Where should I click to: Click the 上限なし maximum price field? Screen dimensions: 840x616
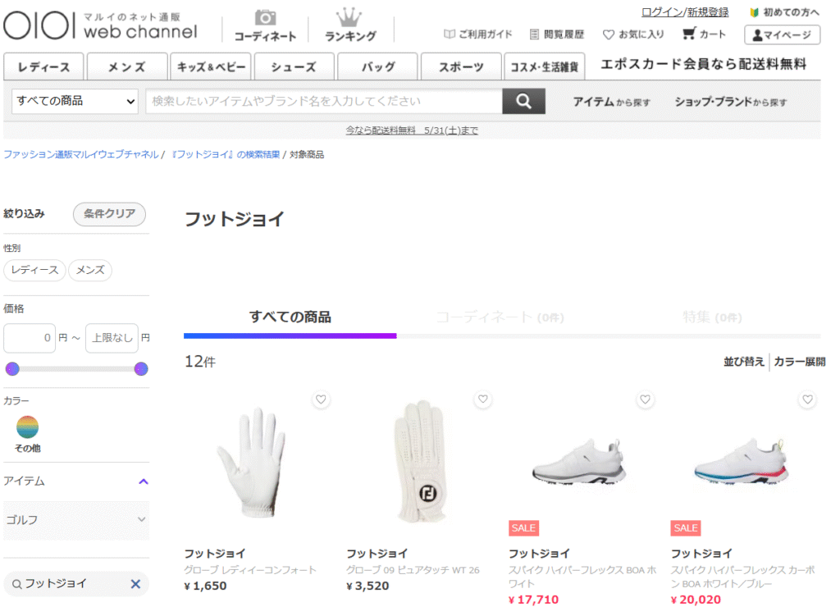[x=112, y=338]
